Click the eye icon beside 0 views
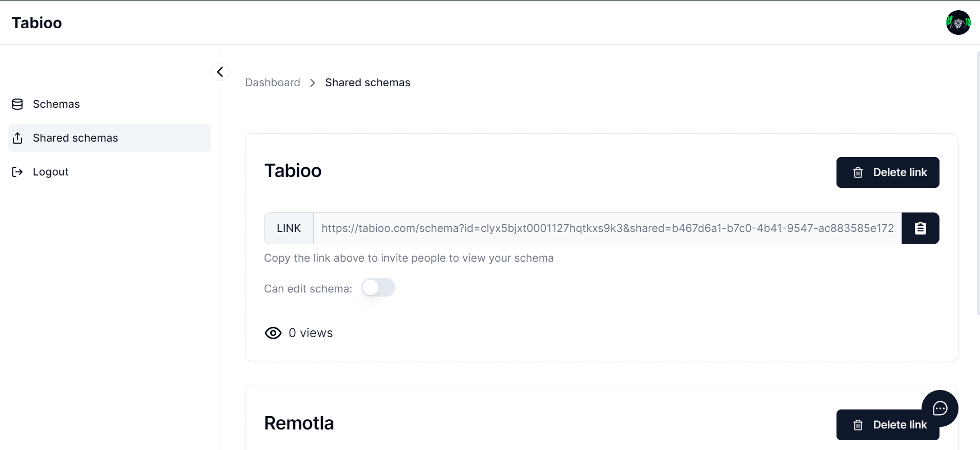Viewport: 980px width, 450px height. [x=273, y=333]
